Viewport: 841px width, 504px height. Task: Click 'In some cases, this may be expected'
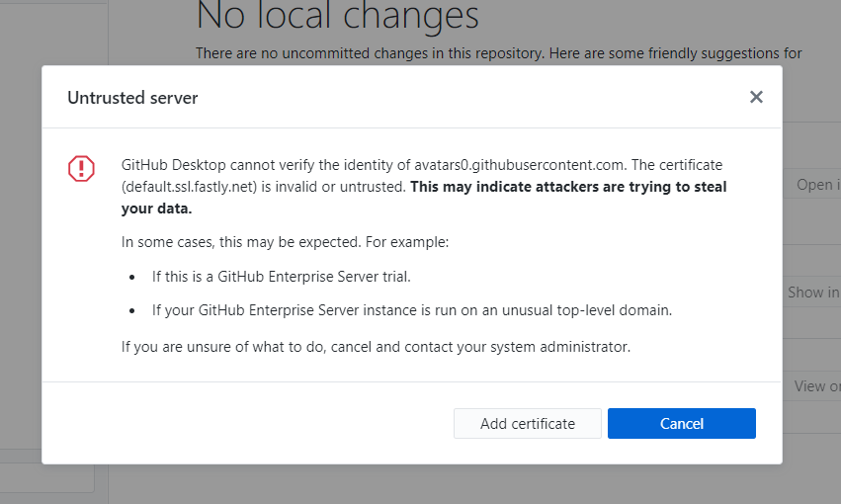point(285,241)
